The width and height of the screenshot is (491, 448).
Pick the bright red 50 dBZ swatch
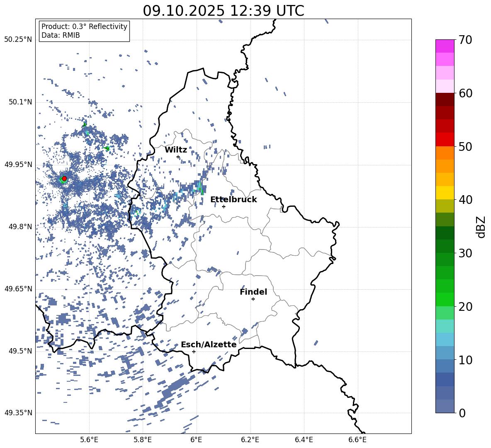point(445,140)
